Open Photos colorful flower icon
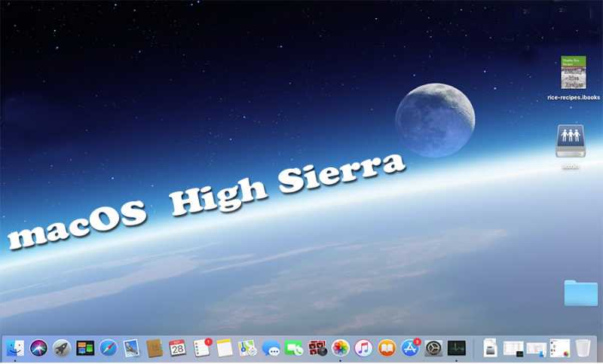603x364 pixels. 341,348
